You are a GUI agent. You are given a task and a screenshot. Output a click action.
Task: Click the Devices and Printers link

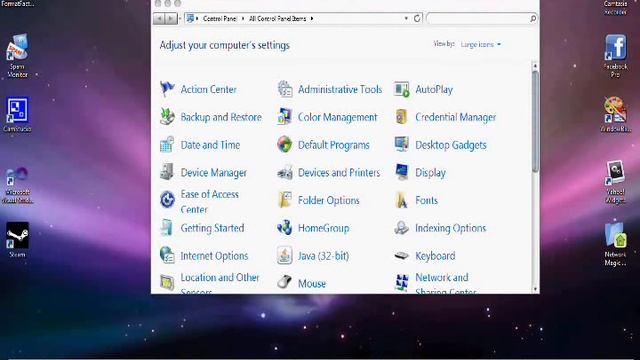pos(339,173)
